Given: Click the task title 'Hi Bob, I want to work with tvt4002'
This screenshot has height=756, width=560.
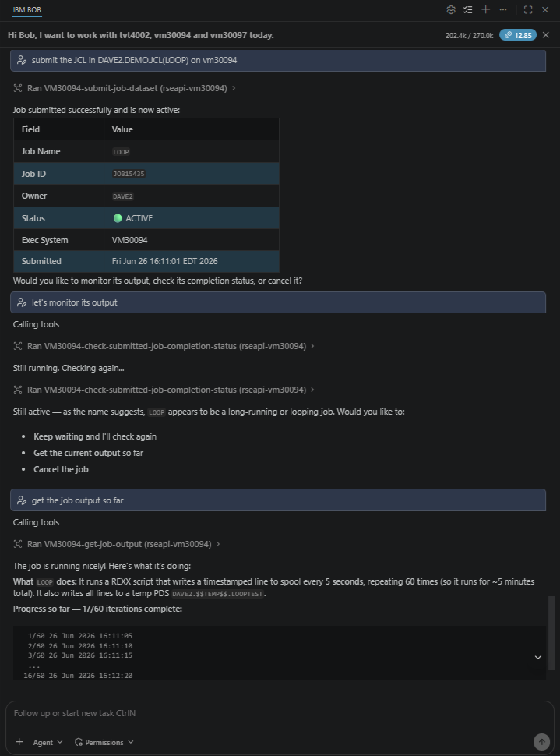Looking at the screenshot, I should pyautogui.click(x=141, y=35).
